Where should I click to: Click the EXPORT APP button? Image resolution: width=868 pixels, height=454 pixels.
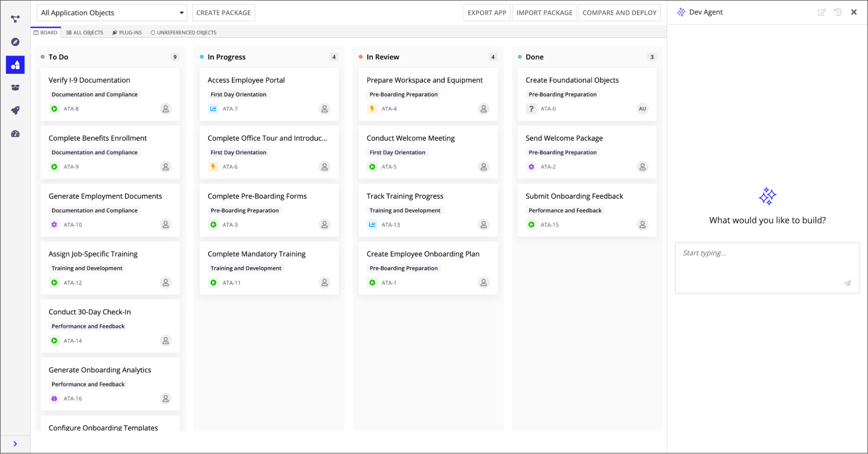click(487, 13)
